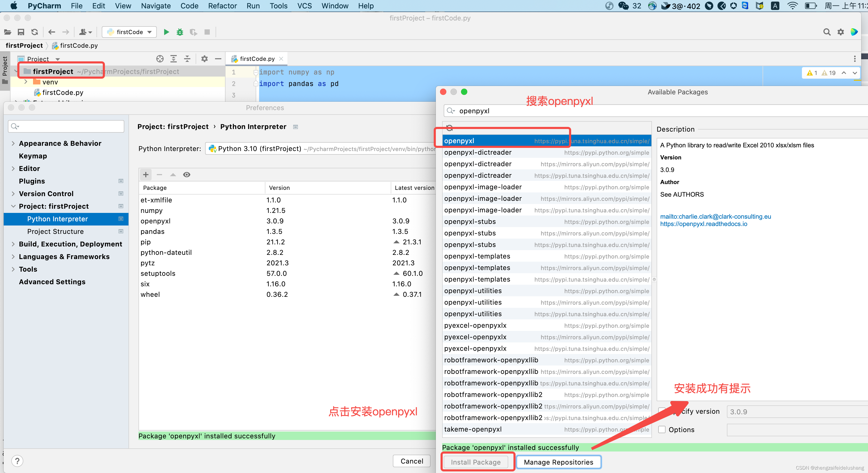Upgrade openpyxl using the up-arrow icon
Viewport: 868px width, 473px height.
pyautogui.click(x=173, y=175)
